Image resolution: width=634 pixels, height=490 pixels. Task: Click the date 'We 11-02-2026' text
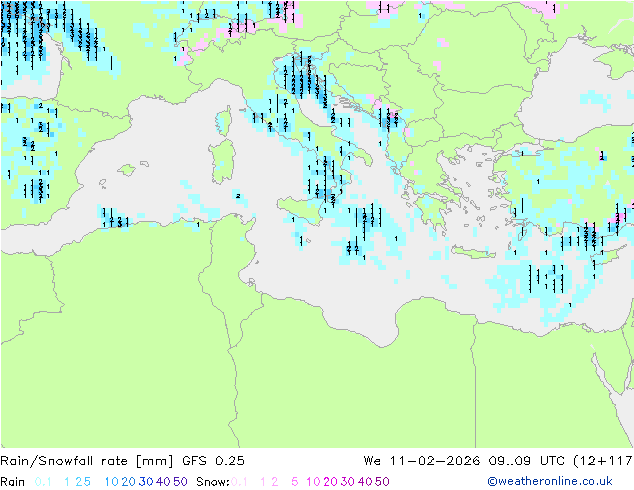coord(422,461)
